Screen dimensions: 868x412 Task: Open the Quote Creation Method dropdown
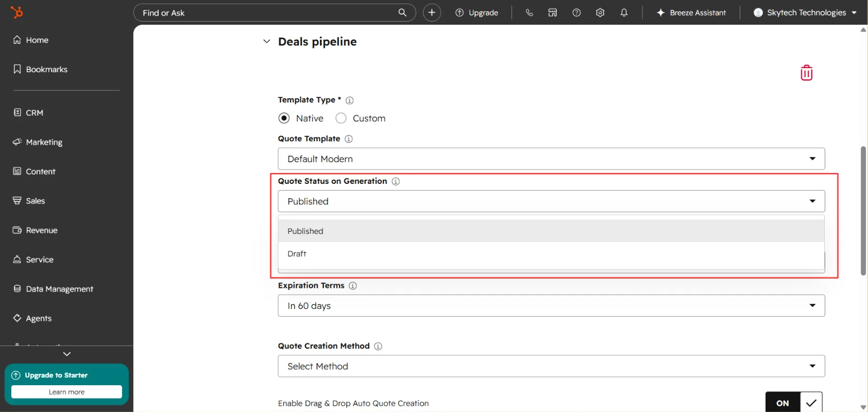(551, 366)
